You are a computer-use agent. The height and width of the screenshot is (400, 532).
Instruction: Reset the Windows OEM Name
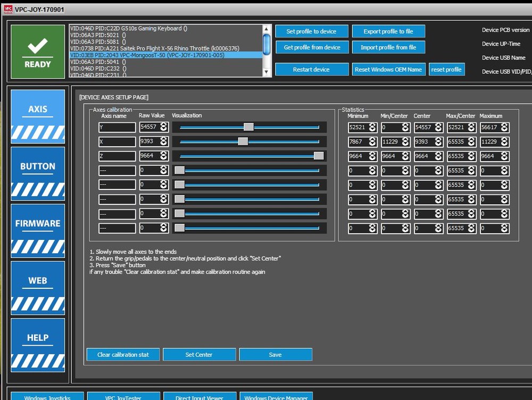click(x=388, y=69)
